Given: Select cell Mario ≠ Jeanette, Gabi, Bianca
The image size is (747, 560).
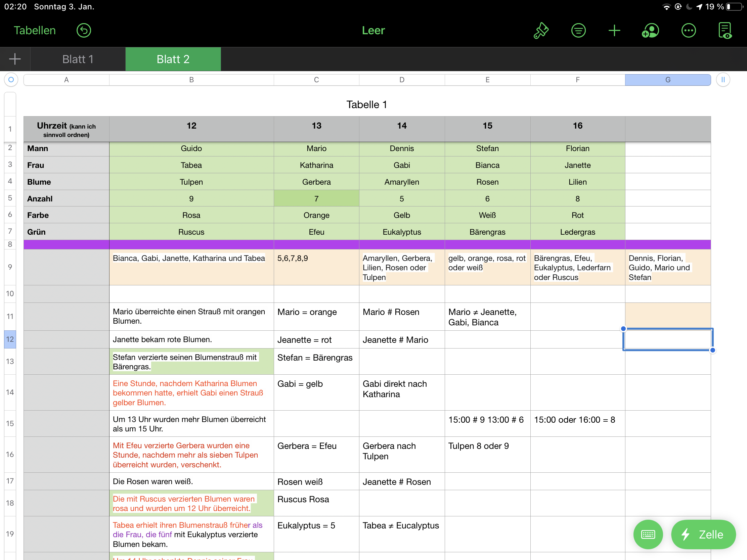Looking at the screenshot, I should [487, 316].
